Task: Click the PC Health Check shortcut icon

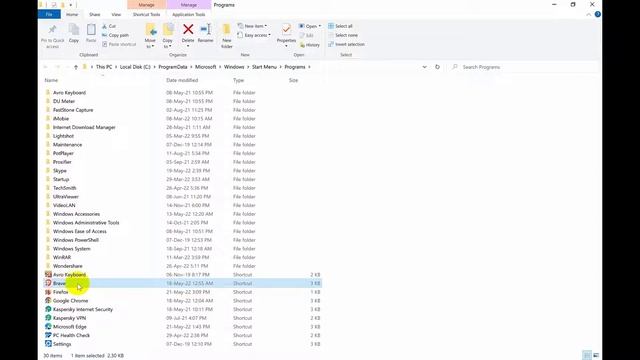Action: click(48, 336)
